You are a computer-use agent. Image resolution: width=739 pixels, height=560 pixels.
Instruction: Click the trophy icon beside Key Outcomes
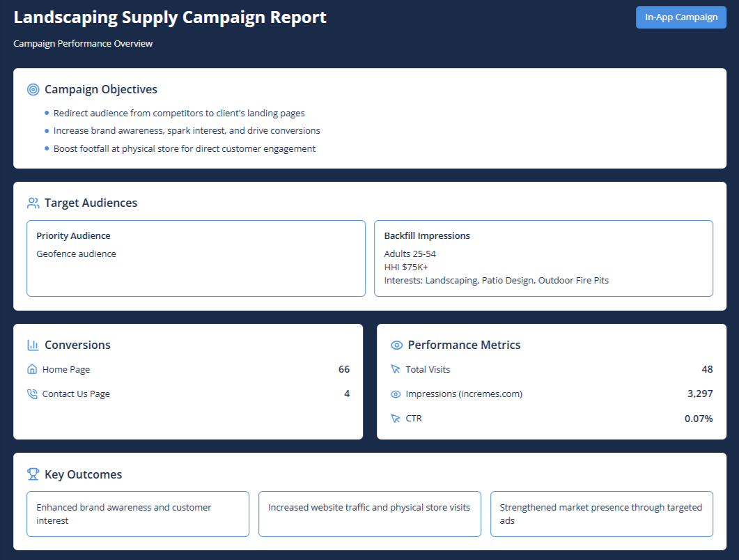point(33,474)
